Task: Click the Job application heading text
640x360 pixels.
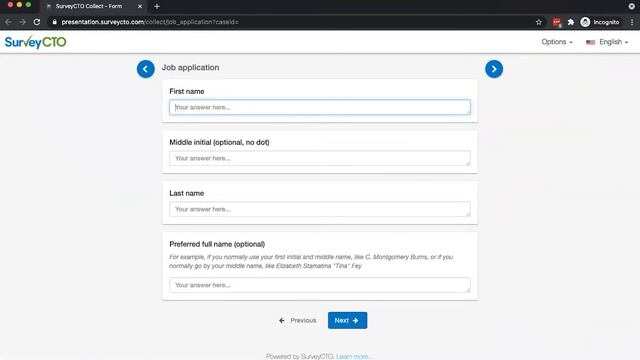Action: click(x=190, y=67)
